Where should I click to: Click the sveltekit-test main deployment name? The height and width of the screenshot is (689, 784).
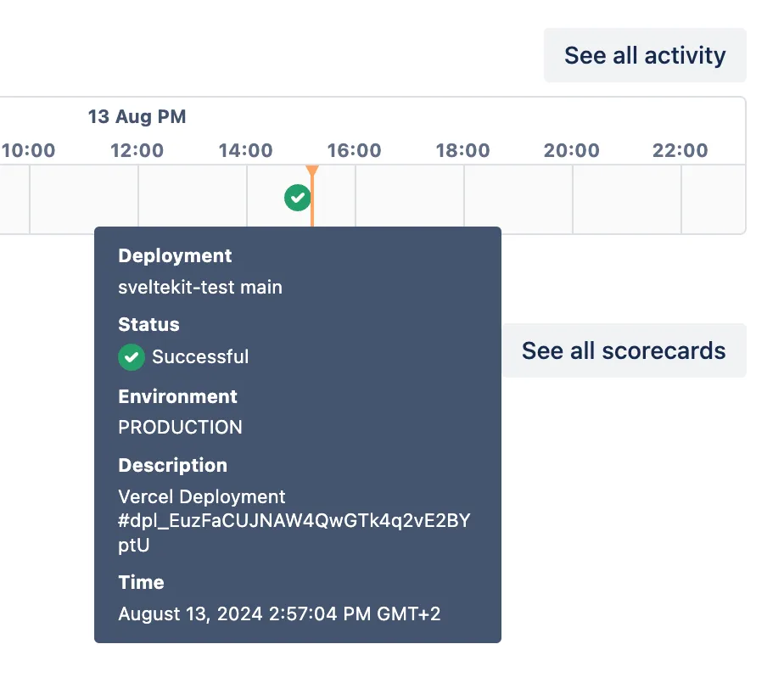[199, 288]
